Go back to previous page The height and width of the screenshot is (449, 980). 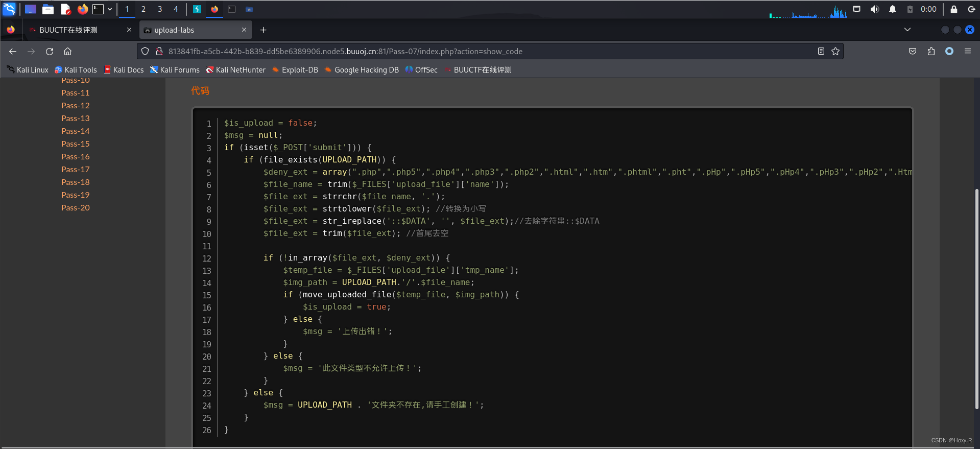pyautogui.click(x=13, y=51)
